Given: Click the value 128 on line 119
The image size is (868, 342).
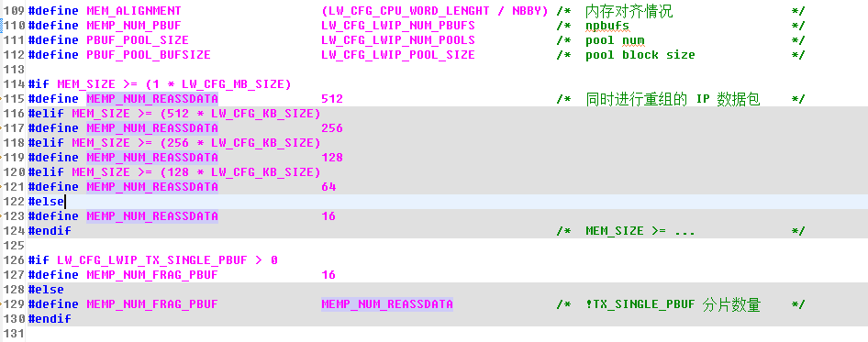Looking at the screenshot, I should click(x=332, y=157).
